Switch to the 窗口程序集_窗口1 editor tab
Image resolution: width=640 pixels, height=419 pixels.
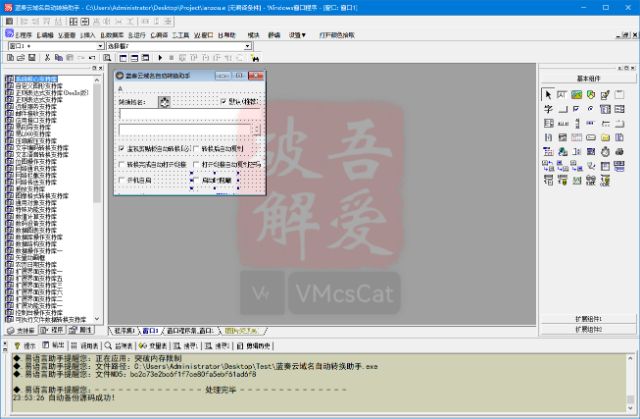click(x=190, y=330)
